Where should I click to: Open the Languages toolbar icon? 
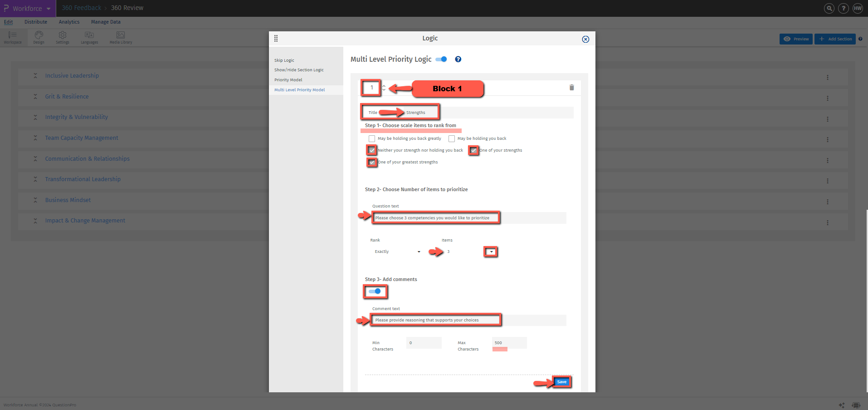(89, 37)
